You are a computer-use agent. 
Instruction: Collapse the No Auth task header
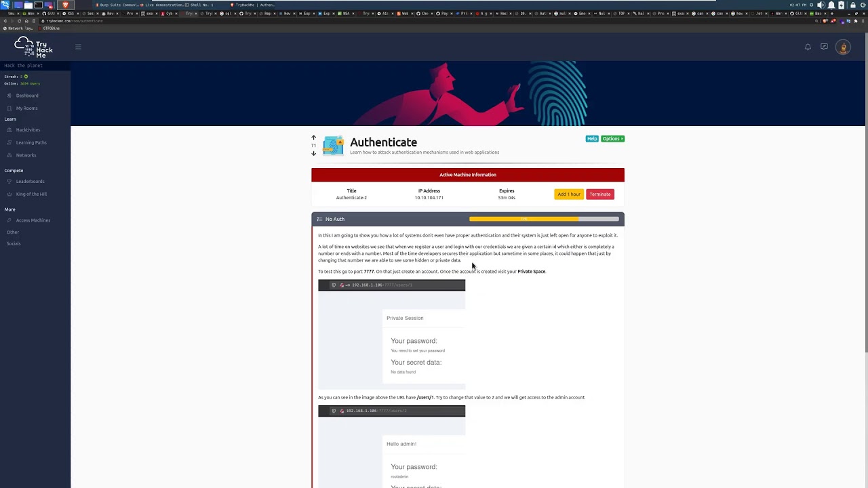pos(468,219)
